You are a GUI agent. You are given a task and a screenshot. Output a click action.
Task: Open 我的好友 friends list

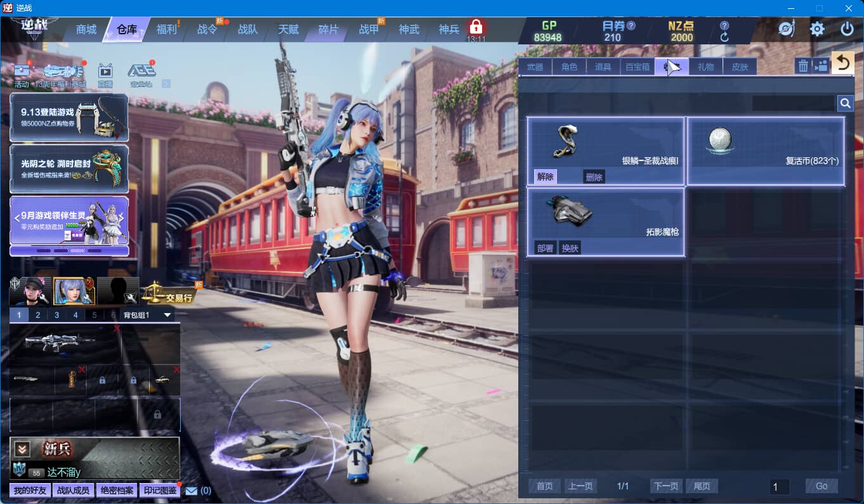point(30,491)
